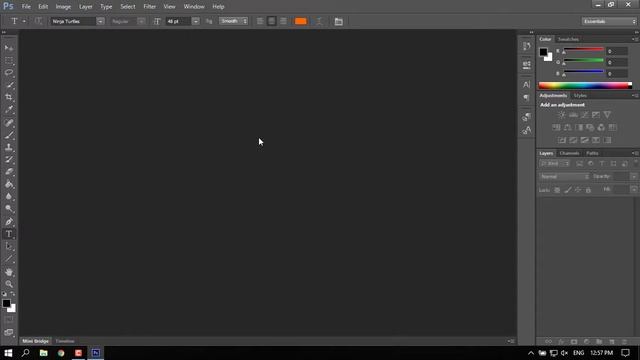Open the Essentials workspace dropdown
Viewport: 640px width, 360px height.
[609, 21]
